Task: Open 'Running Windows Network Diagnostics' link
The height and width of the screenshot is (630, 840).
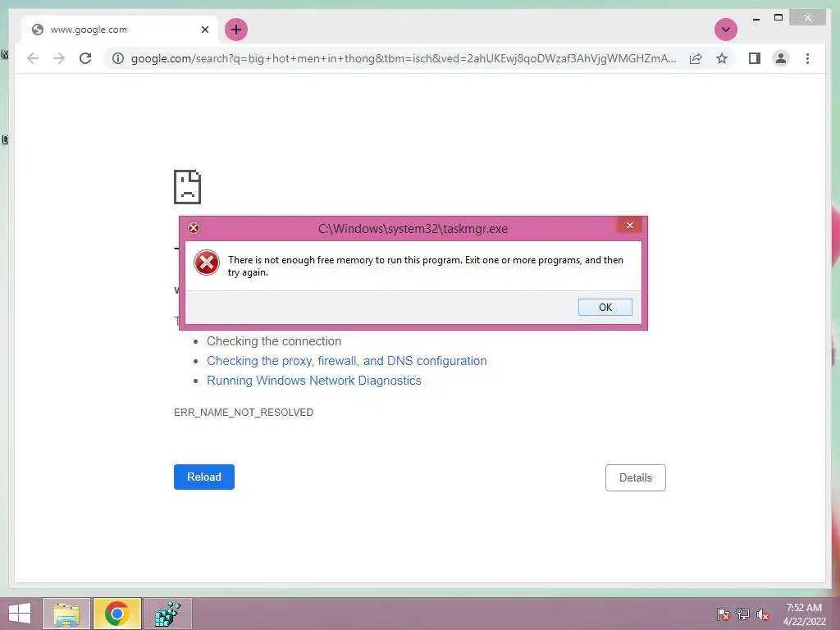Action: tap(314, 381)
